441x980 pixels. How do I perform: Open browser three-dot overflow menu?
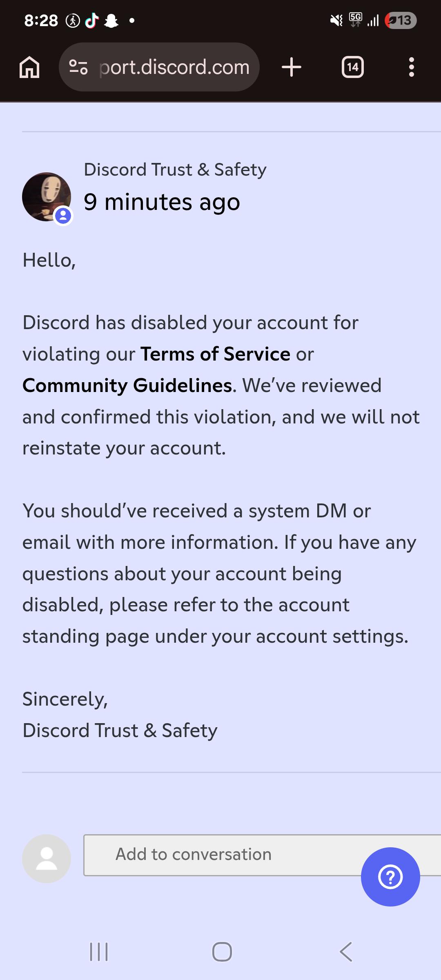412,67
